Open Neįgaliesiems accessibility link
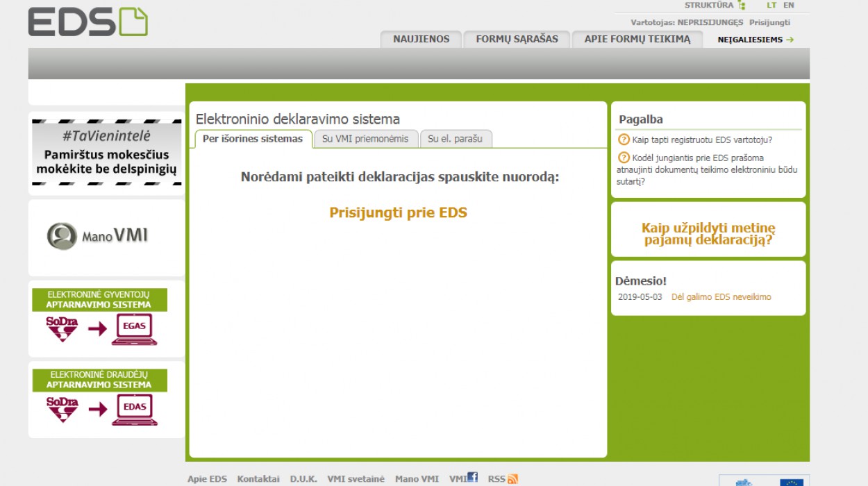 click(x=755, y=40)
